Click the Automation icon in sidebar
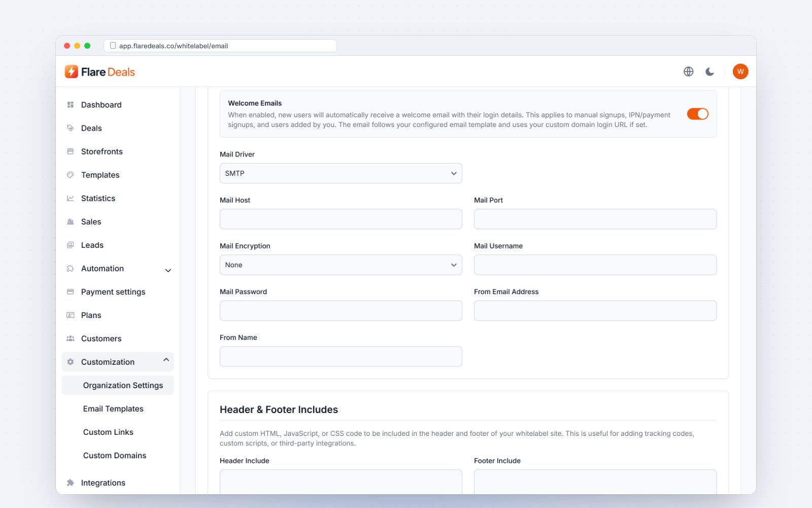This screenshot has height=508, width=812. [x=71, y=268]
